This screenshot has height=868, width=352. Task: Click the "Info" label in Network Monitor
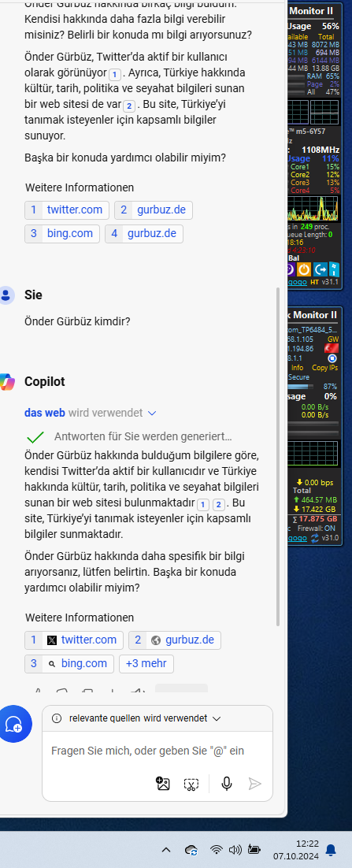(297, 368)
